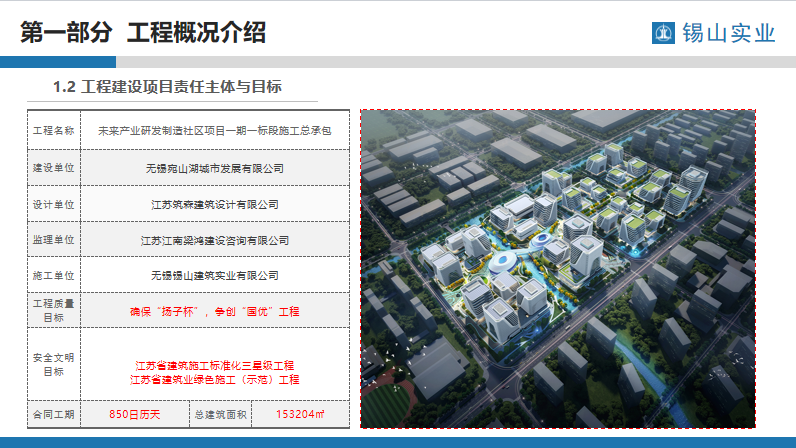
Task: Select the 设计单位 label cell
Action: tap(54, 203)
